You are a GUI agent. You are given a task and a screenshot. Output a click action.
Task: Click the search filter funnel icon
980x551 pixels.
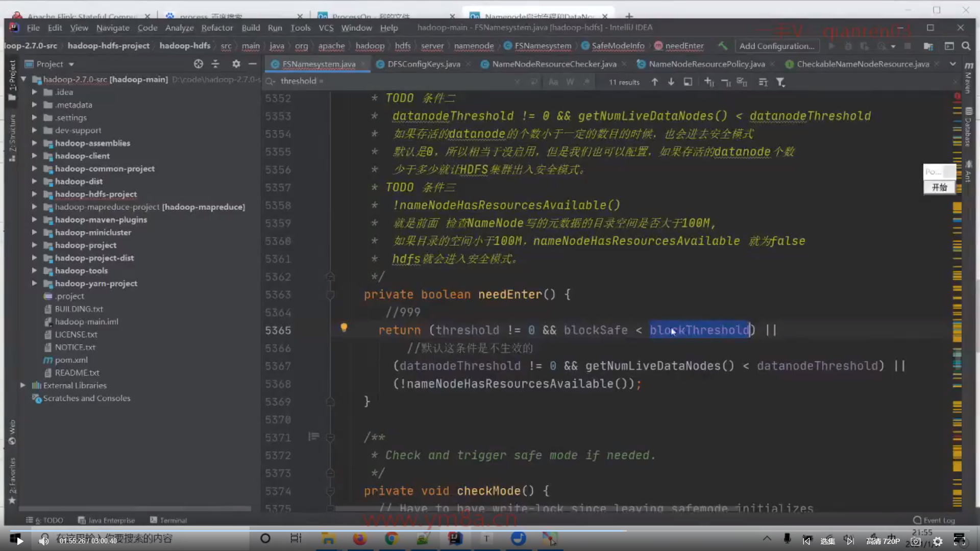(780, 82)
